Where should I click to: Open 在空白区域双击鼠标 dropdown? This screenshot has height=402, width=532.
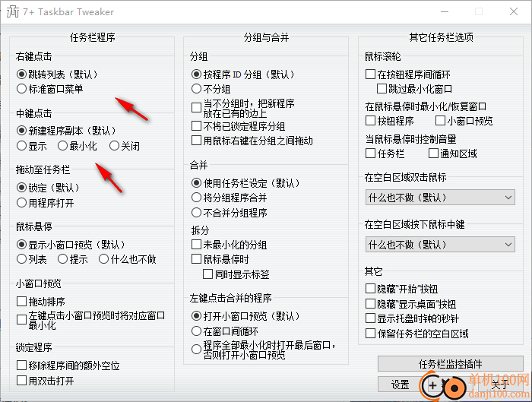440,198
